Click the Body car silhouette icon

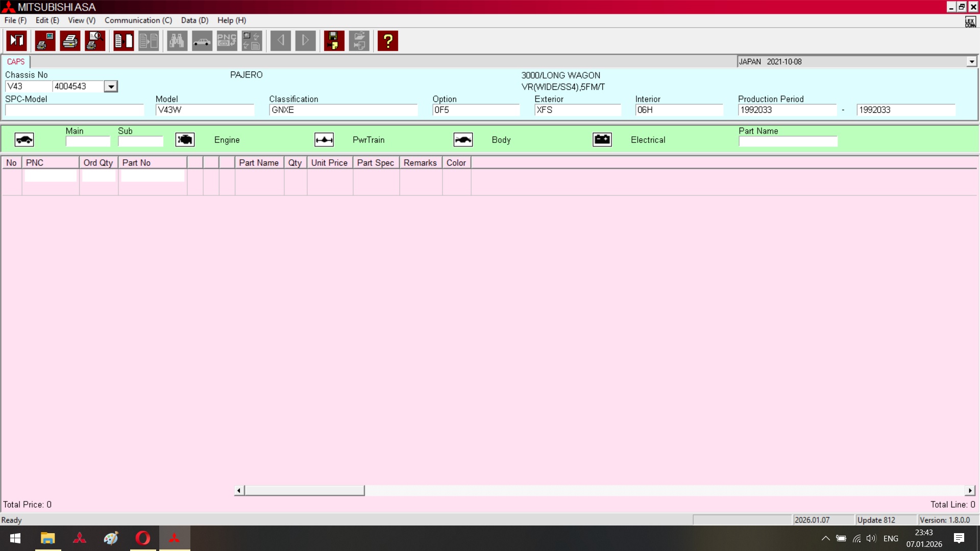pos(463,140)
